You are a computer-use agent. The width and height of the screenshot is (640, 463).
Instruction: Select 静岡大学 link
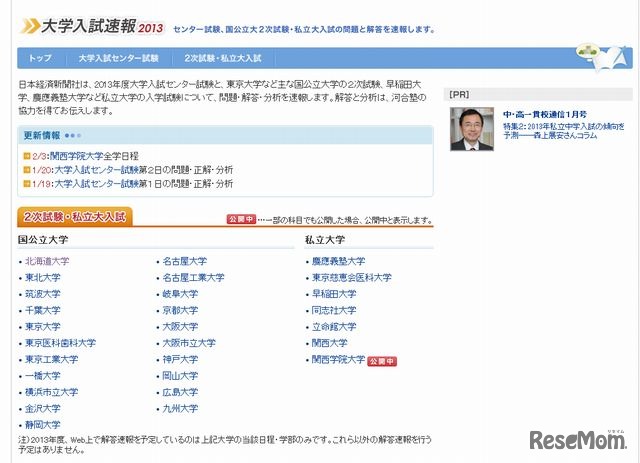click(x=42, y=425)
